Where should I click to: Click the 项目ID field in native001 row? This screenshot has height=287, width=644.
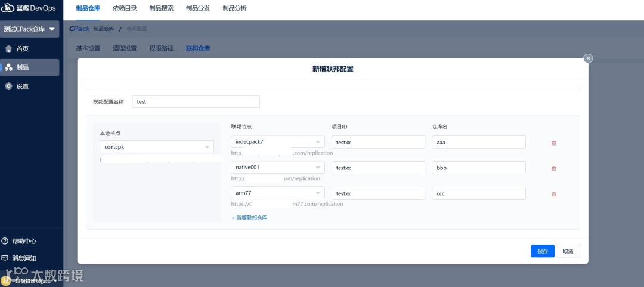(378, 167)
